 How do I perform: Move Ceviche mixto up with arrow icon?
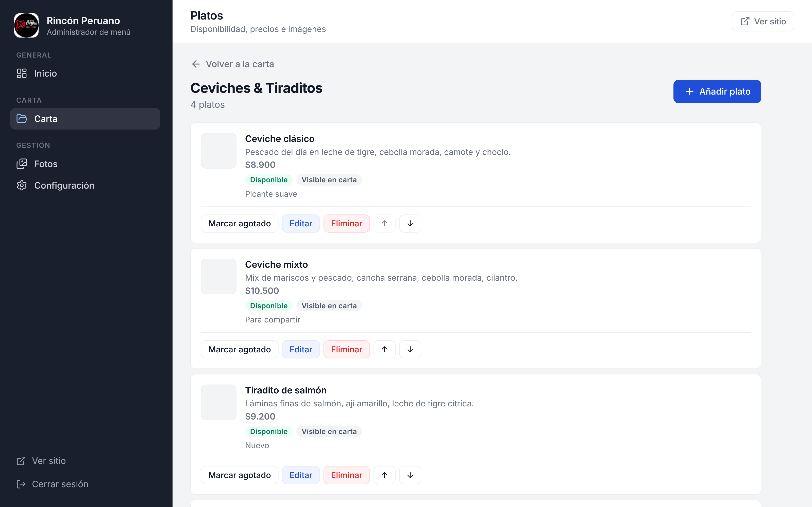pyautogui.click(x=384, y=349)
